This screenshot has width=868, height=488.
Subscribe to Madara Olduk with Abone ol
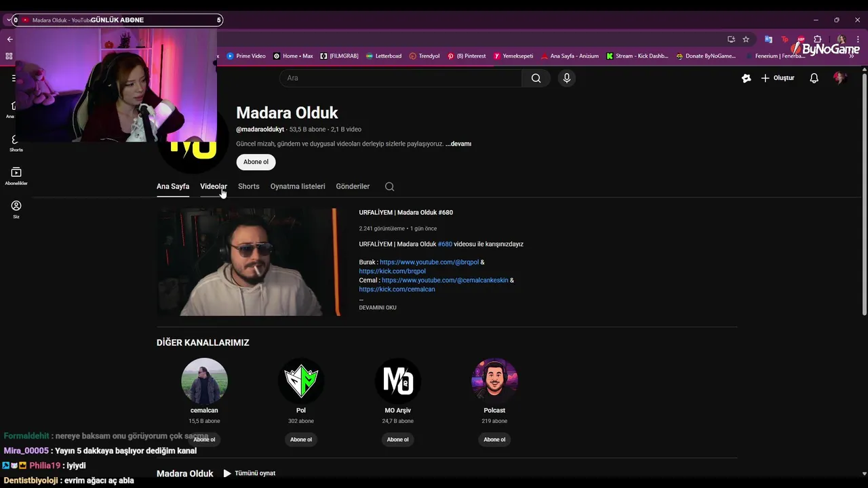click(256, 162)
